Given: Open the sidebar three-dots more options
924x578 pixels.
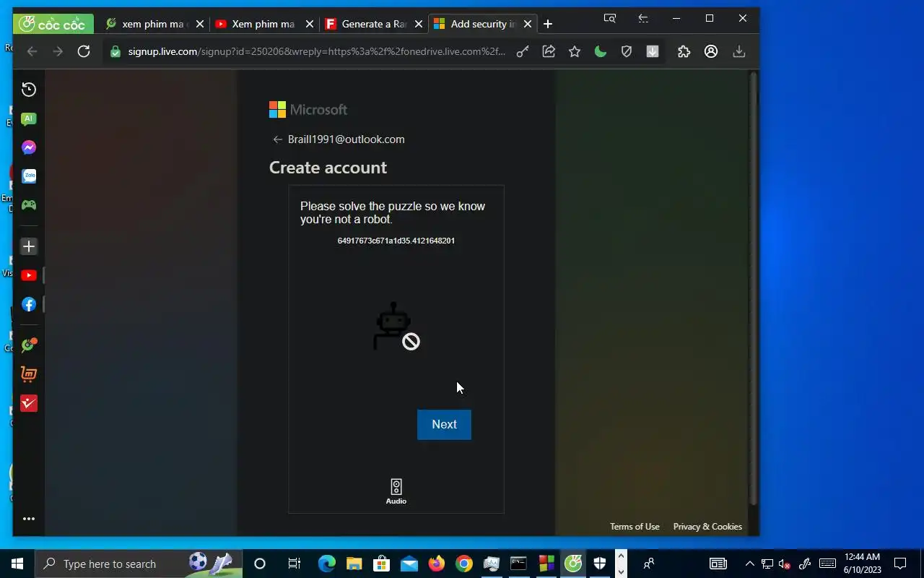Looking at the screenshot, I should tap(29, 519).
